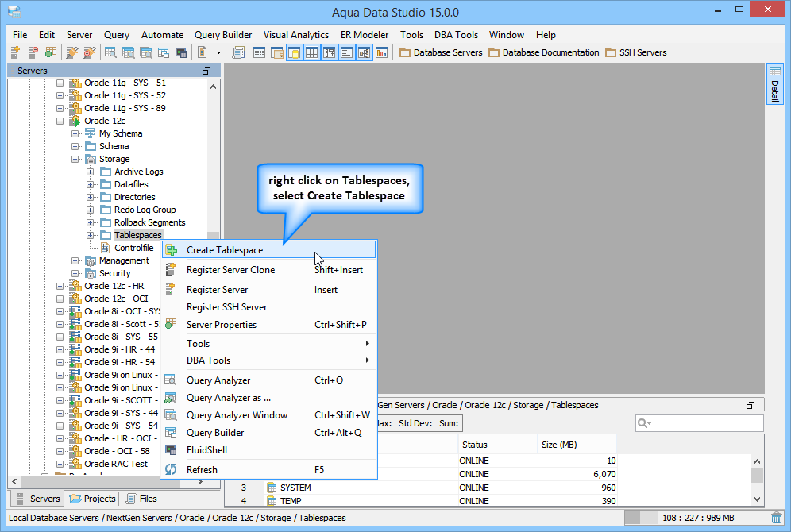Select FluidShell in the context menu
This screenshot has height=532, width=791.
(x=269, y=449)
